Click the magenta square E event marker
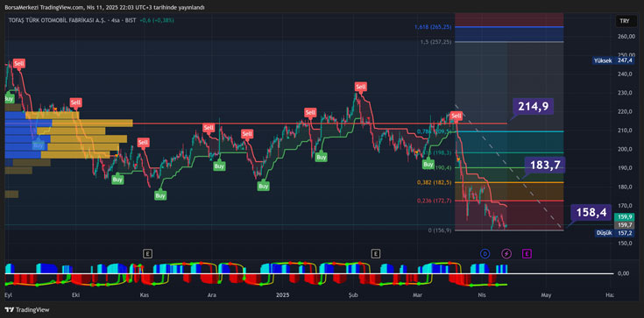This screenshot has width=644, height=318. click(527, 254)
